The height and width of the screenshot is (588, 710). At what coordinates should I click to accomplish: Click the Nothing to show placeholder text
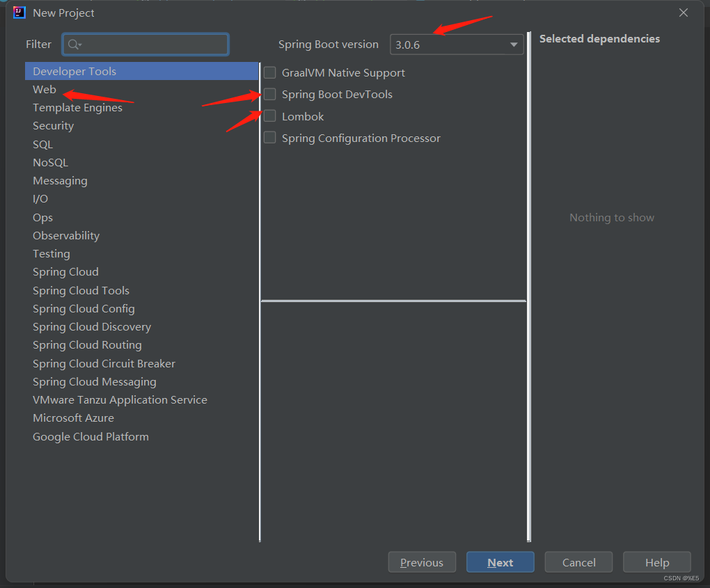pos(612,218)
